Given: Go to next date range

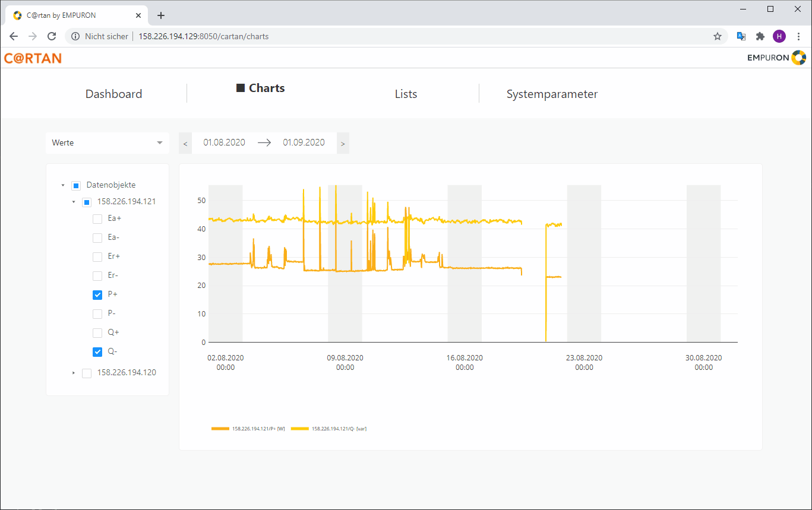Looking at the screenshot, I should click(x=343, y=143).
